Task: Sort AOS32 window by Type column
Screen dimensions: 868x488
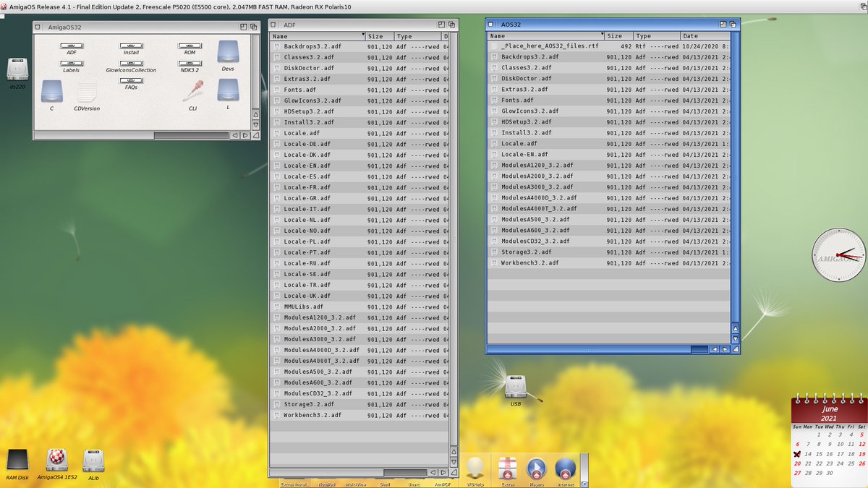Action: click(x=656, y=35)
